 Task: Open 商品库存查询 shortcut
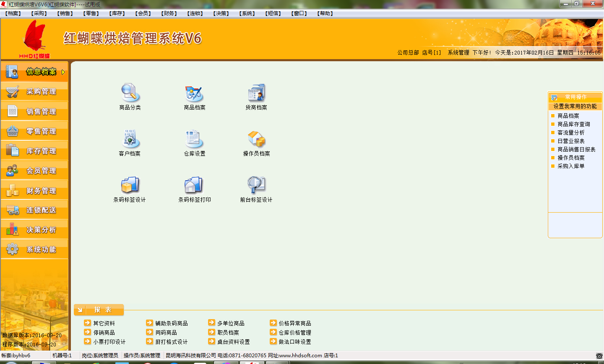click(x=574, y=124)
